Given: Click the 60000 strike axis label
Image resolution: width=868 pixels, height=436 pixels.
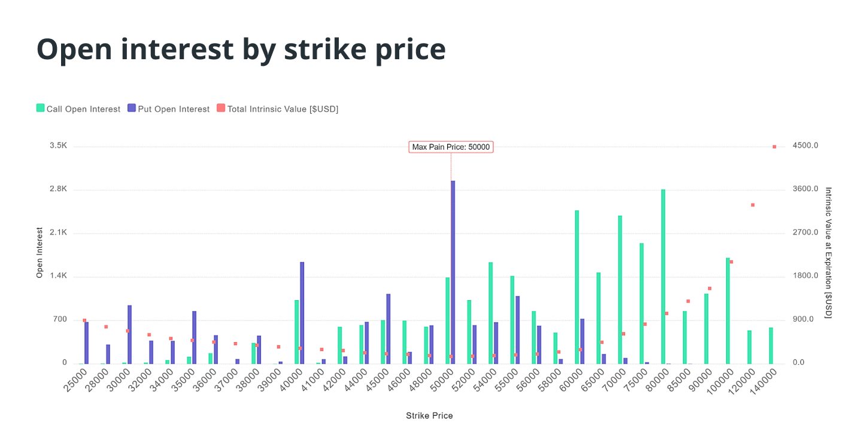Looking at the screenshot, I should [571, 381].
